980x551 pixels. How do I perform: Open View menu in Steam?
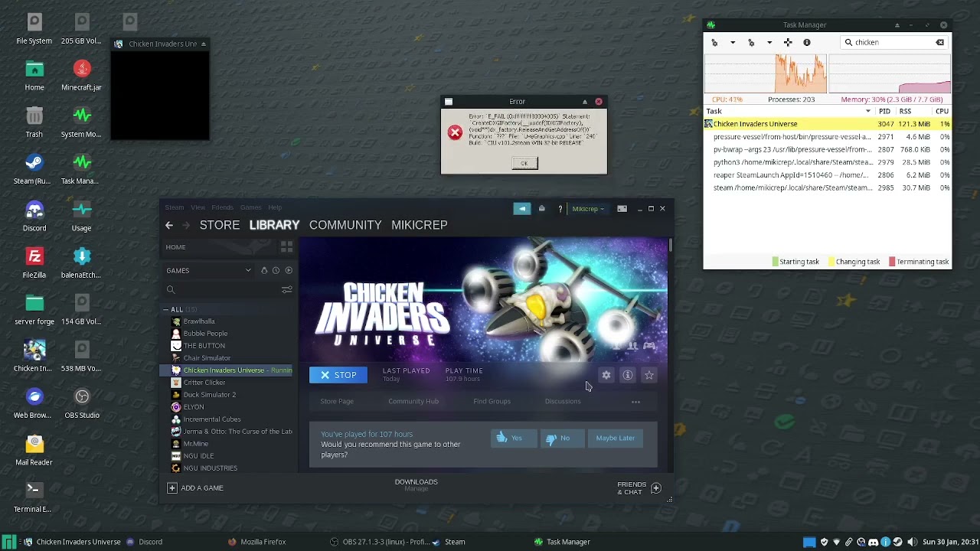coord(198,207)
